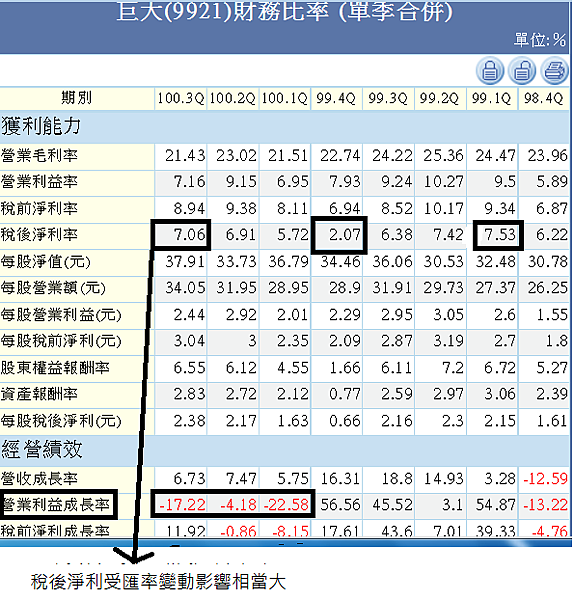Click the 2.07 value in 稅後淨利率 row

pyautogui.click(x=345, y=235)
